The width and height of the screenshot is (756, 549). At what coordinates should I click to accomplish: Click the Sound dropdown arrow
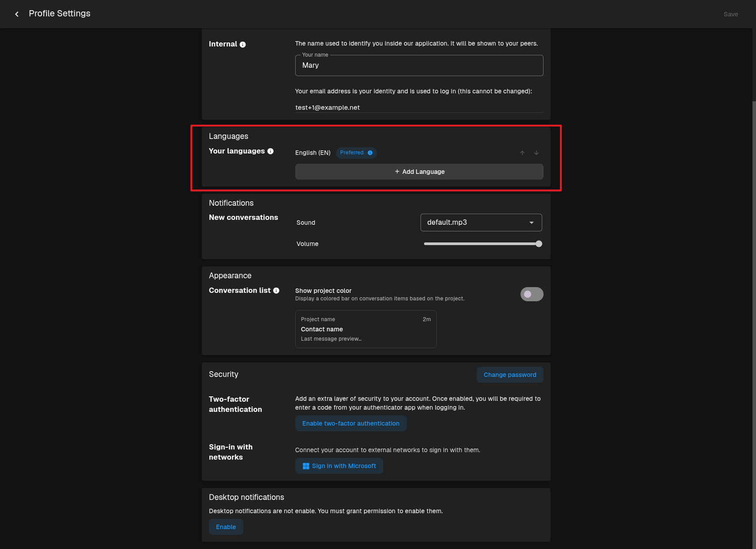click(532, 223)
